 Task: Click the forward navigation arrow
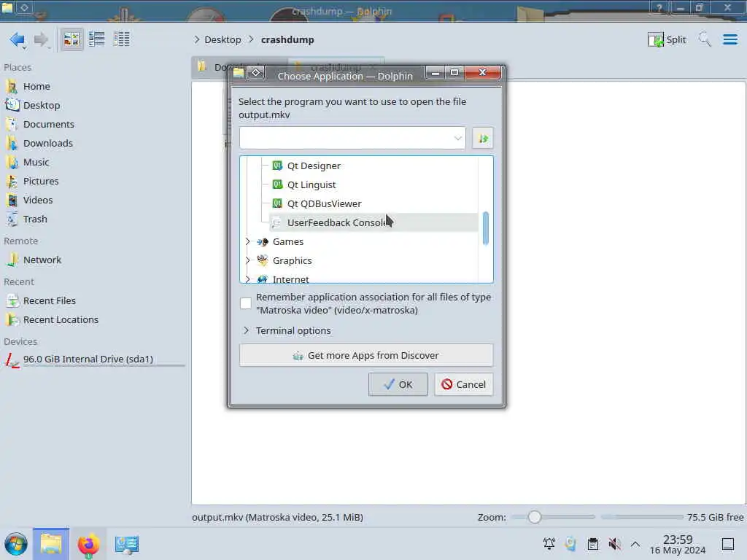42,39
